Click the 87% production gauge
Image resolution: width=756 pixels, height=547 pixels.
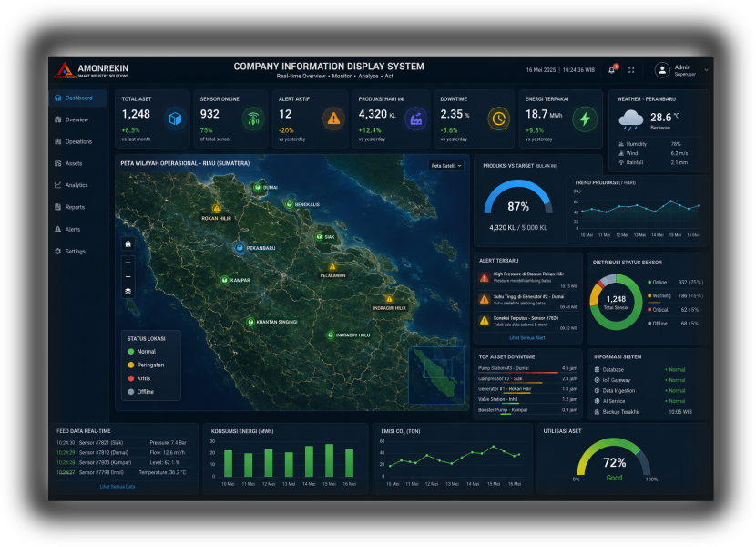[518, 199]
